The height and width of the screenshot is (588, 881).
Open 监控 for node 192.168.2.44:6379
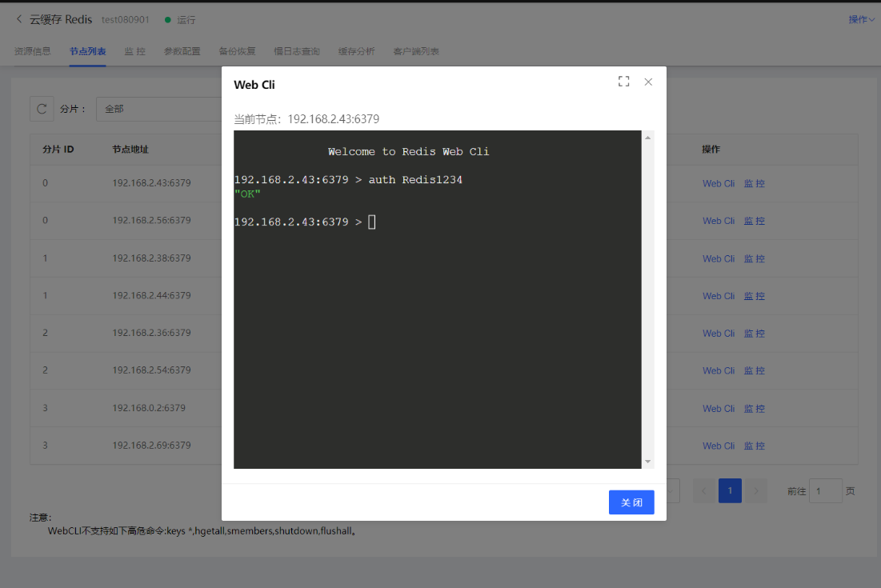(754, 296)
